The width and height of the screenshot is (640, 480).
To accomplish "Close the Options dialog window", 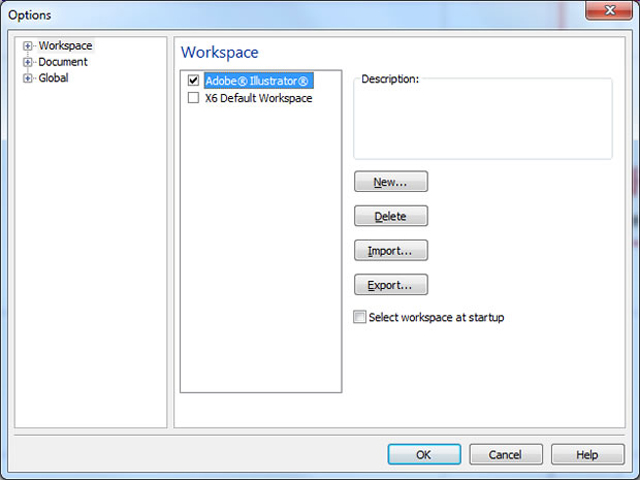I will point(609,10).
